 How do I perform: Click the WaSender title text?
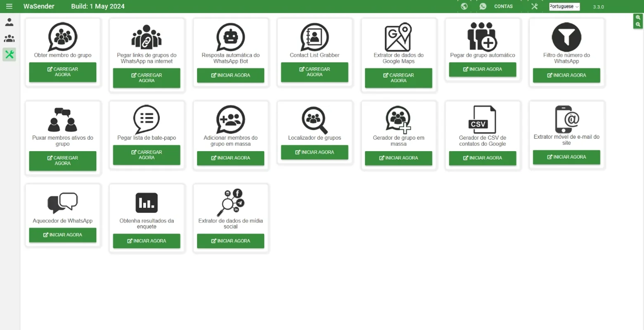click(x=39, y=6)
